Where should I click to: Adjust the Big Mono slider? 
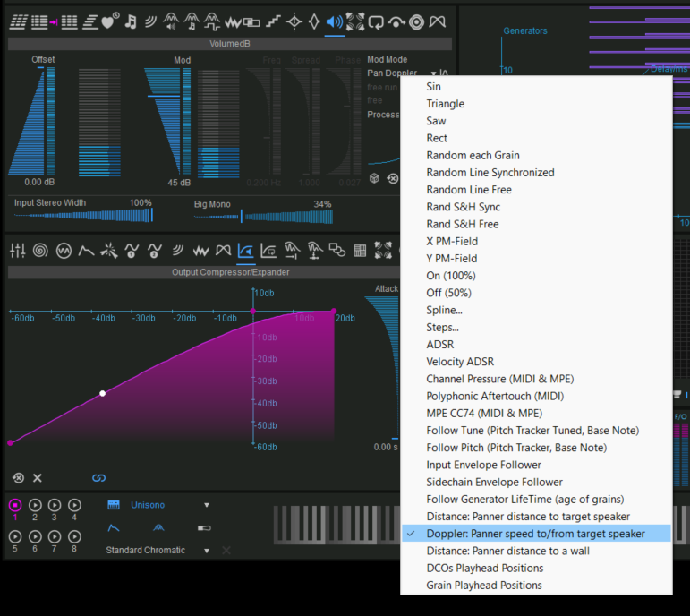[x=263, y=216]
